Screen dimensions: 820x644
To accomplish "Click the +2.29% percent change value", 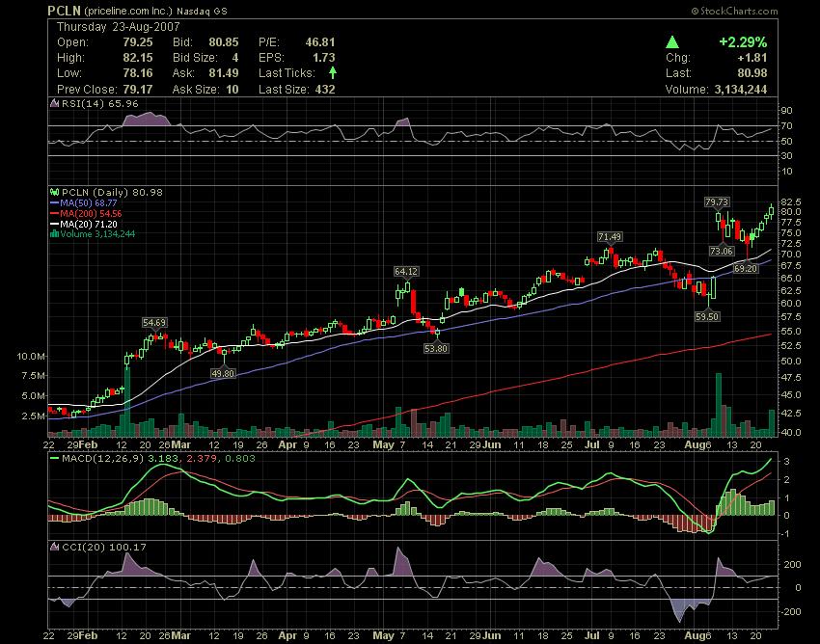I will pos(743,41).
